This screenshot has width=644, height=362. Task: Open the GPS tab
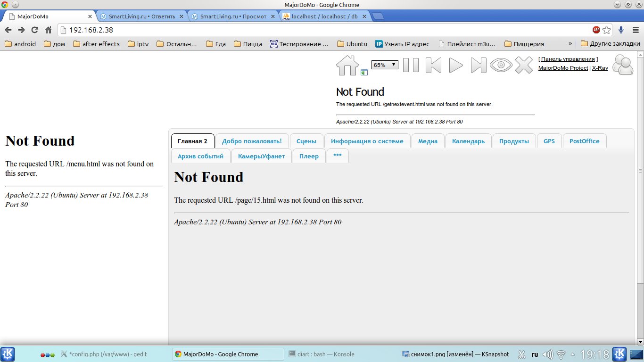tap(549, 141)
